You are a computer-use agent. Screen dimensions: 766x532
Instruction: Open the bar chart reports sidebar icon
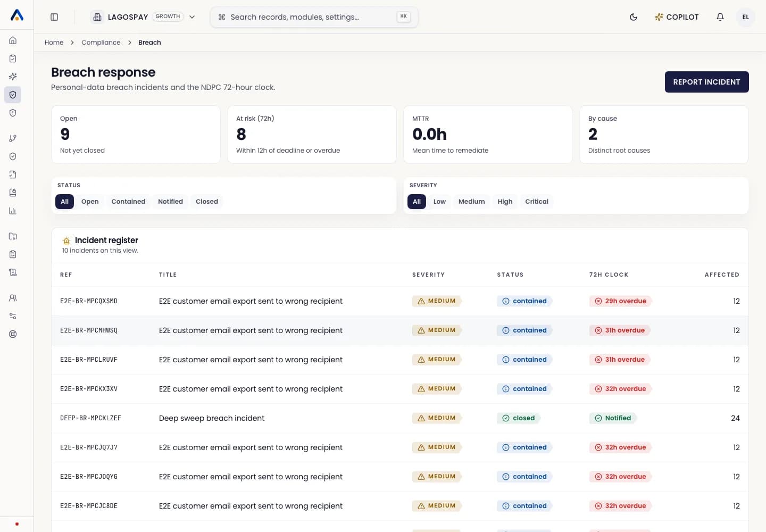(13, 211)
